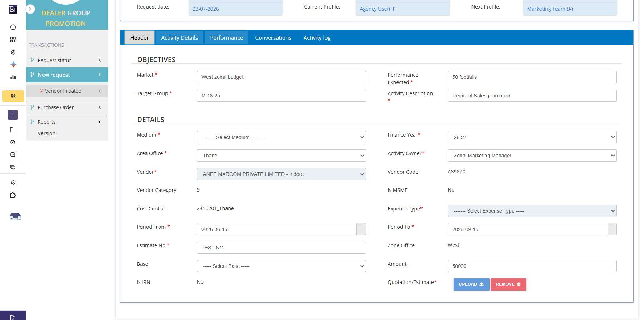Click the red REMOVE button

pyautogui.click(x=509, y=284)
